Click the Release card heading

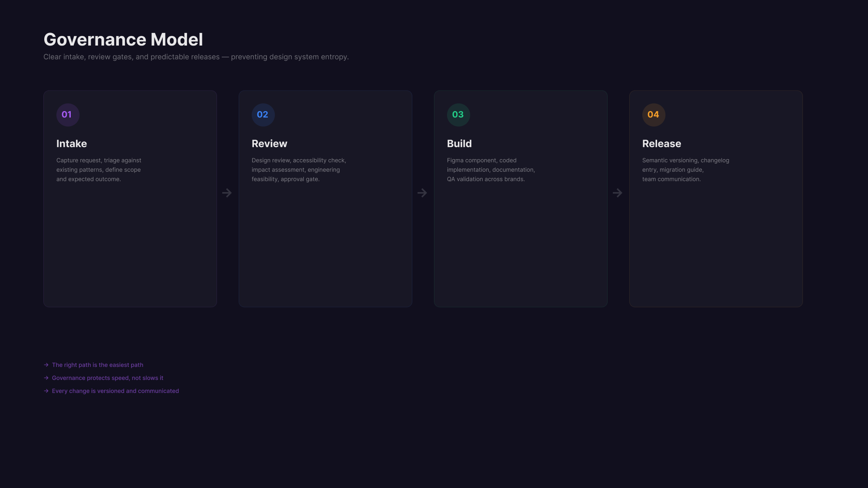pos(662,144)
